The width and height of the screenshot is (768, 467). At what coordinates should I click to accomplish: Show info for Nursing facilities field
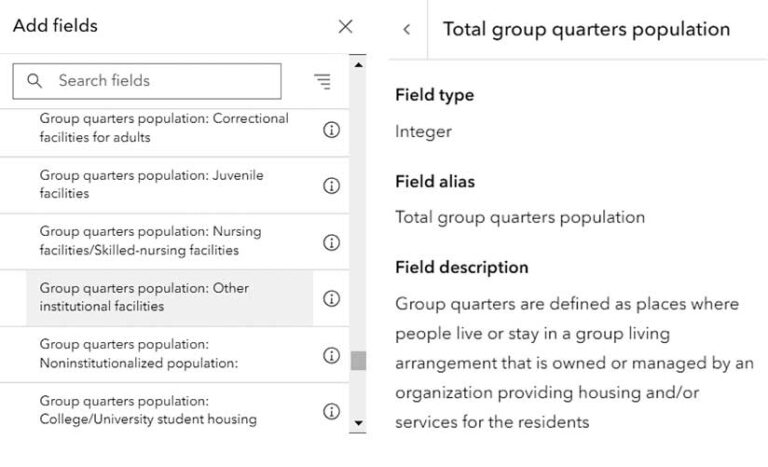332,242
